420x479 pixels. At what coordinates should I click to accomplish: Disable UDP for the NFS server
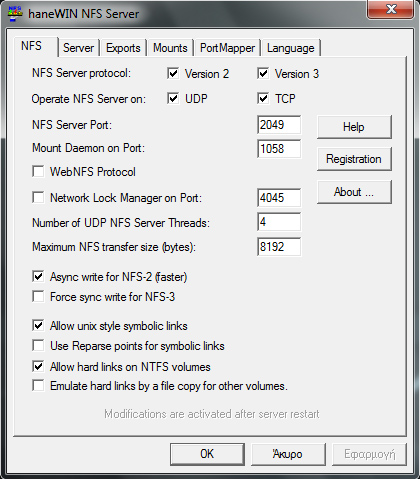click(x=173, y=98)
